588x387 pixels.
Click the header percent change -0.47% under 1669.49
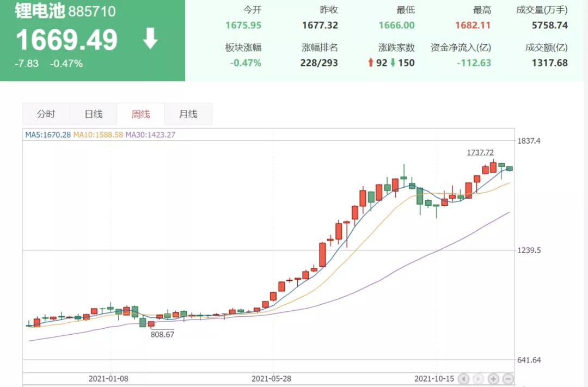coord(66,63)
